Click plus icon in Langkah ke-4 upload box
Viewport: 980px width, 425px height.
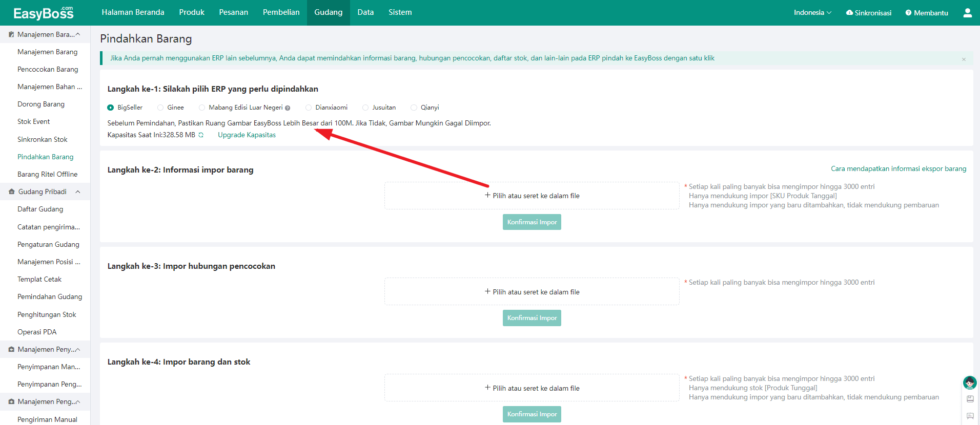click(x=487, y=388)
